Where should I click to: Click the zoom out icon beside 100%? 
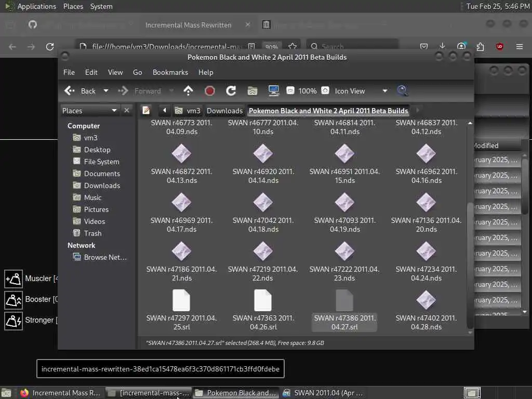290,90
